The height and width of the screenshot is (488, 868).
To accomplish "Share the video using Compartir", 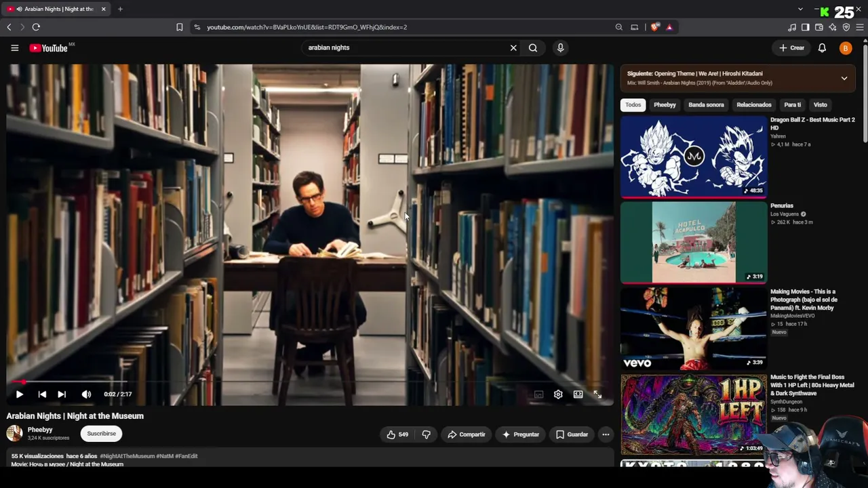I will [467, 434].
